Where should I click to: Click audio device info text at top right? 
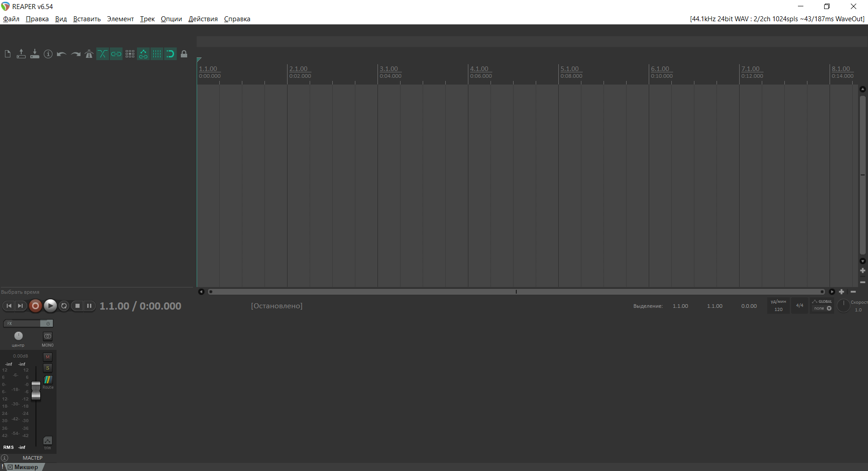pos(777,19)
